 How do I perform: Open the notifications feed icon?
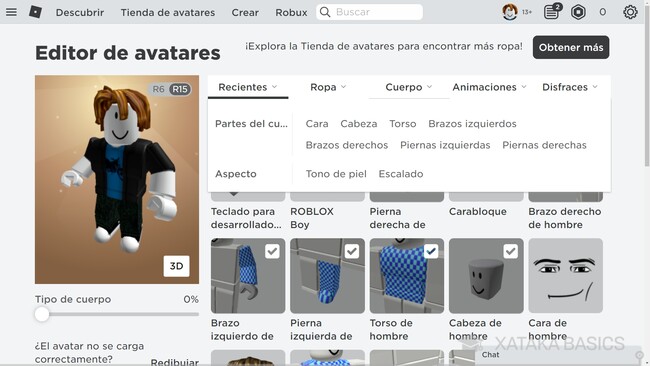point(551,12)
